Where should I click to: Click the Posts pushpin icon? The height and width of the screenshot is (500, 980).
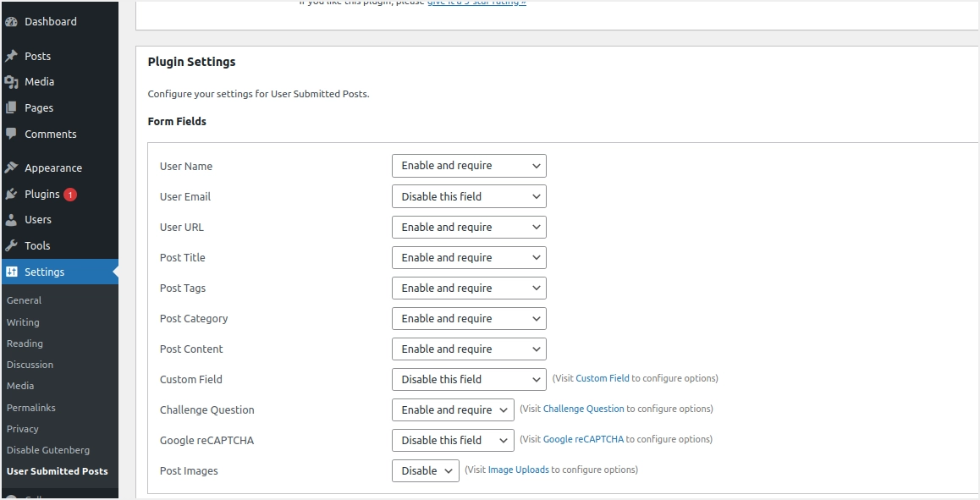[x=11, y=57]
